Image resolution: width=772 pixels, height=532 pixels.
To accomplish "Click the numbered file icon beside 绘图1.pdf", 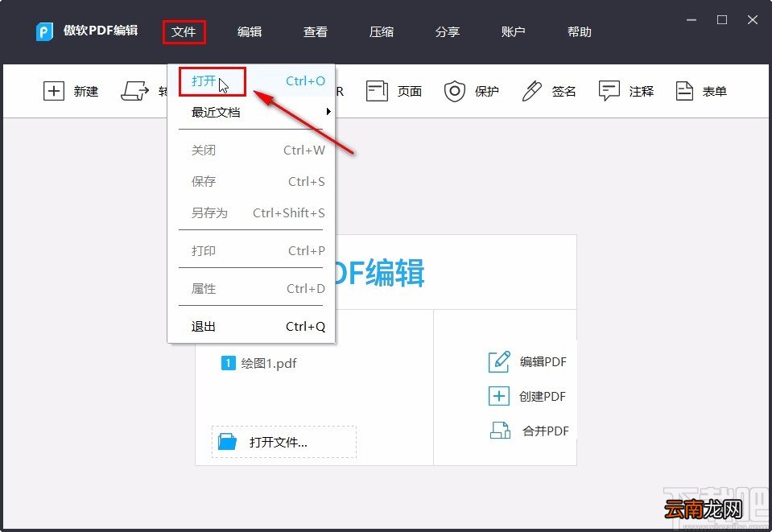I will click(228, 363).
